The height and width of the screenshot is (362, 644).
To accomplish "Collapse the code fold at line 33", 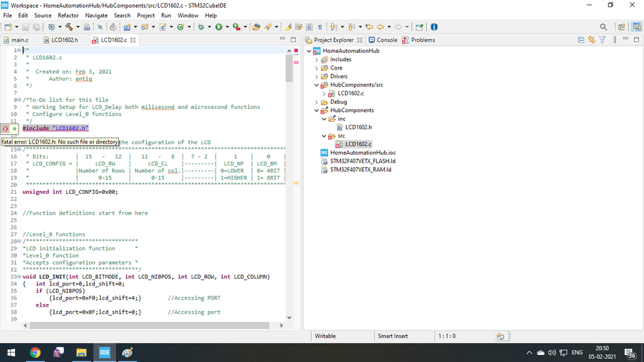I will [19, 276].
